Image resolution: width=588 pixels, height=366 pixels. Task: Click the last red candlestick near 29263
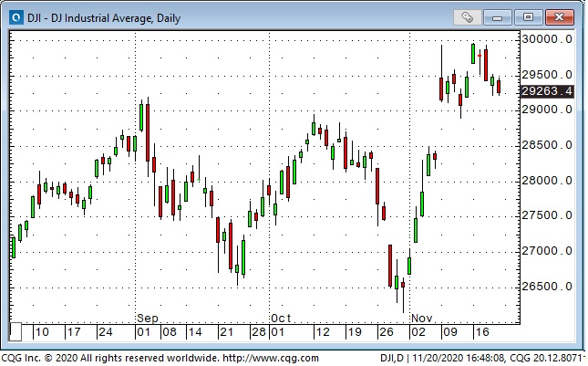[499, 87]
